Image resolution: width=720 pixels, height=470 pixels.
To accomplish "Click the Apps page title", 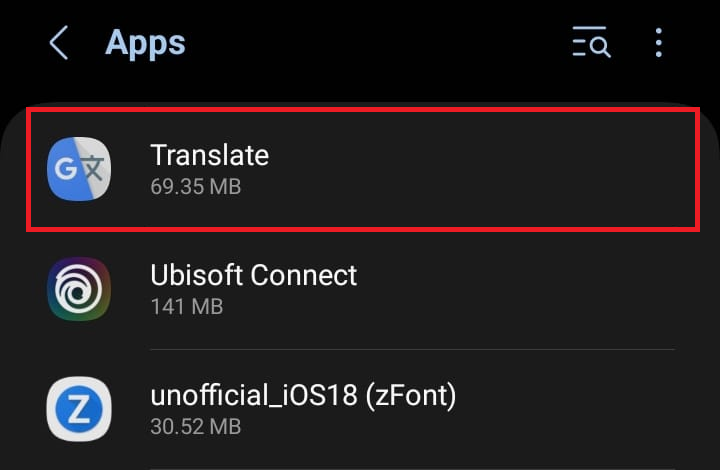I will pyautogui.click(x=146, y=44).
